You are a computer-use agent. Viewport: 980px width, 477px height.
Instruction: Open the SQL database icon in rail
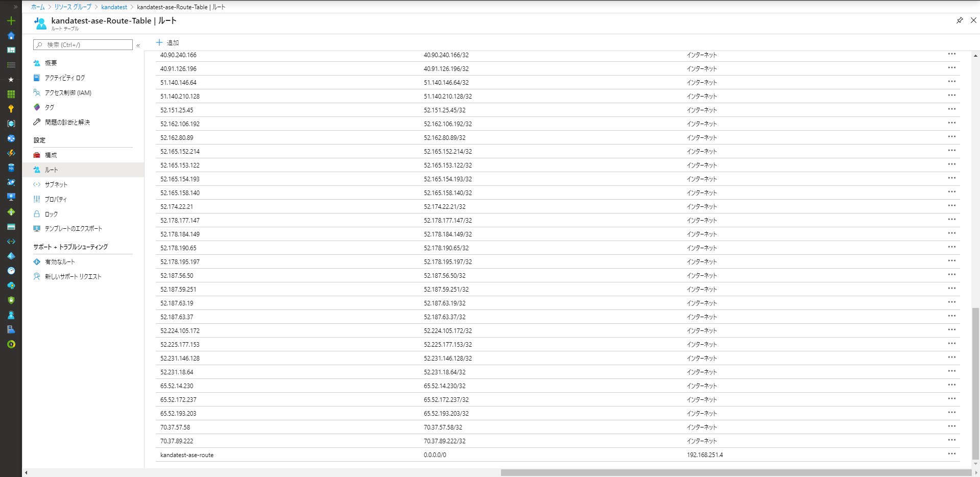pyautogui.click(x=11, y=168)
